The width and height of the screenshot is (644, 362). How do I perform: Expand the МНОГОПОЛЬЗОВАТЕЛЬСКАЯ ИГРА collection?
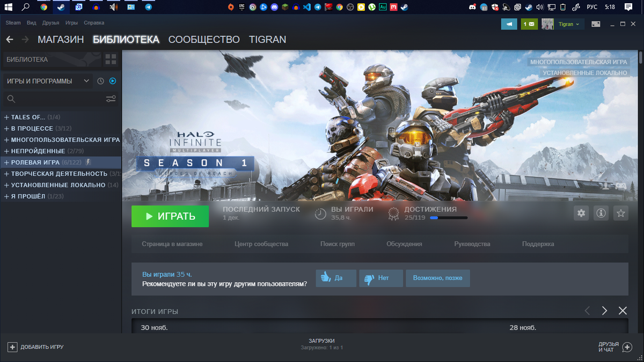tap(6, 139)
